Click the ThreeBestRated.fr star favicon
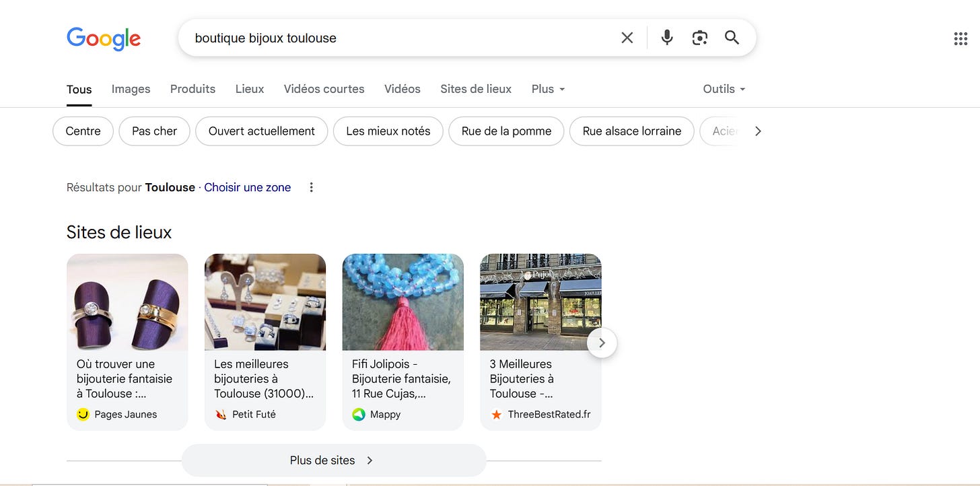Screen dimensions: 980x486 point(497,415)
